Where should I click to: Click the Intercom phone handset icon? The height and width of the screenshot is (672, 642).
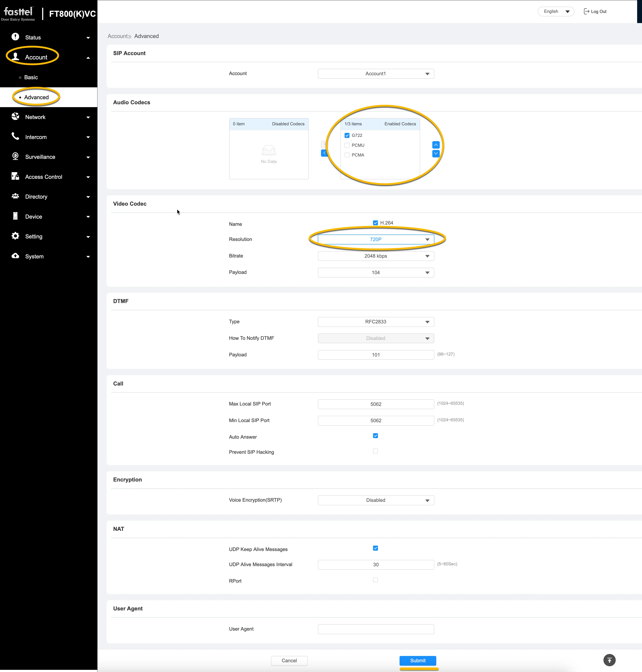pyautogui.click(x=15, y=136)
